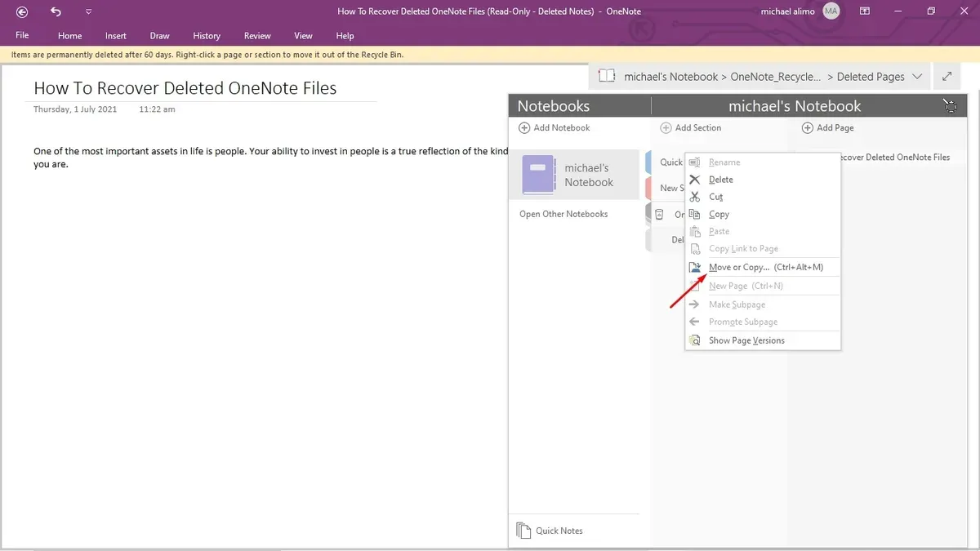Select the OneNote Recycle Bin section group
980x551 pixels.
pos(666,214)
